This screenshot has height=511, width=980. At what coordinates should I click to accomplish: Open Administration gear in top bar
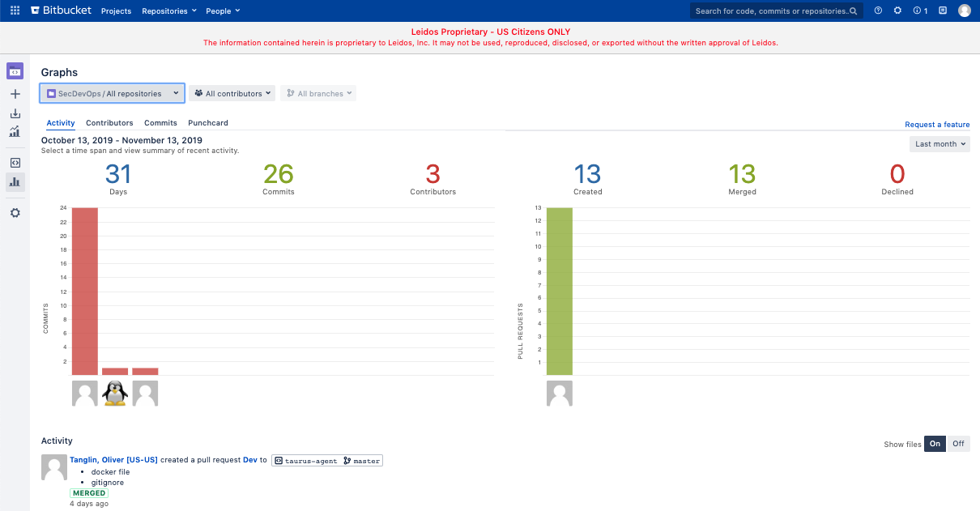[x=897, y=11]
